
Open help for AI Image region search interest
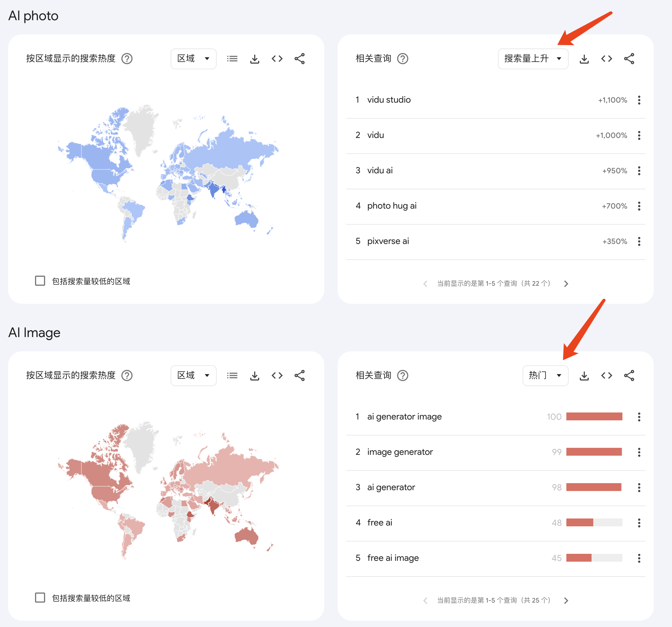(x=127, y=375)
